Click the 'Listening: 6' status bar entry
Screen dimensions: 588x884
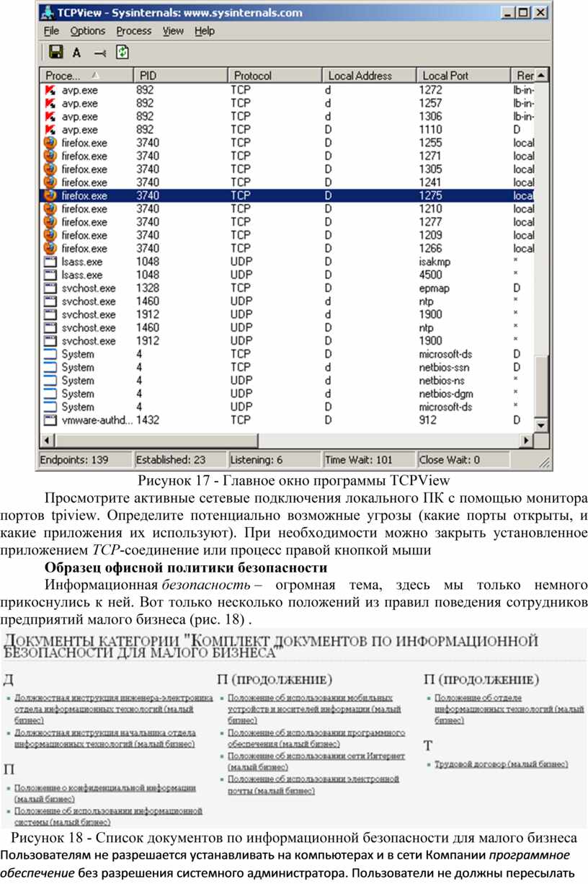[x=275, y=459]
